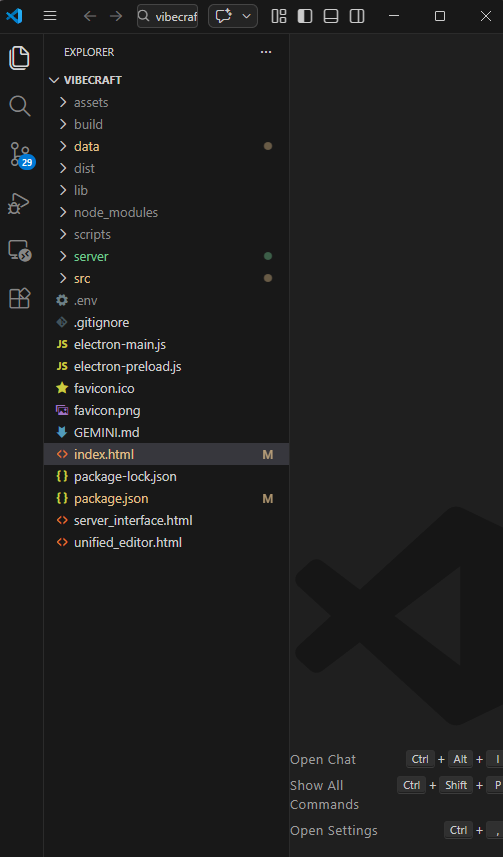This screenshot has width=503, height=857.
Task: Open the Customize Layout icon
Action: [x=279, y=16]
